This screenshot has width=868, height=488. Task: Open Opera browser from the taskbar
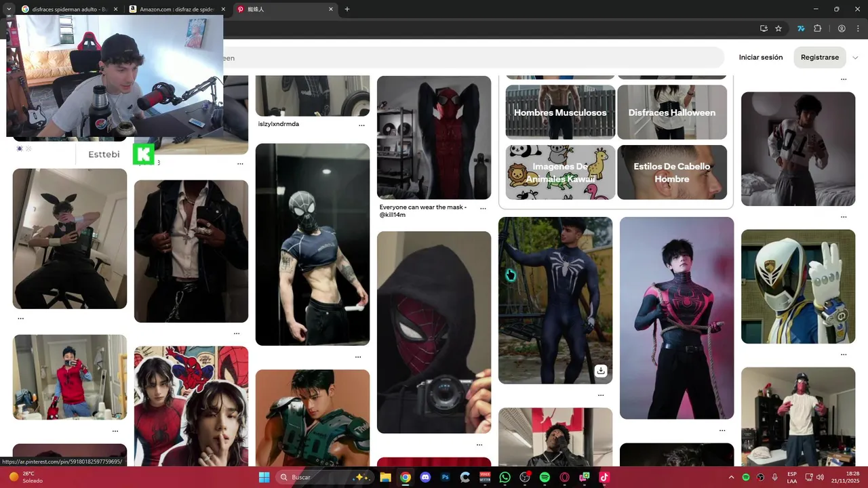564,477
